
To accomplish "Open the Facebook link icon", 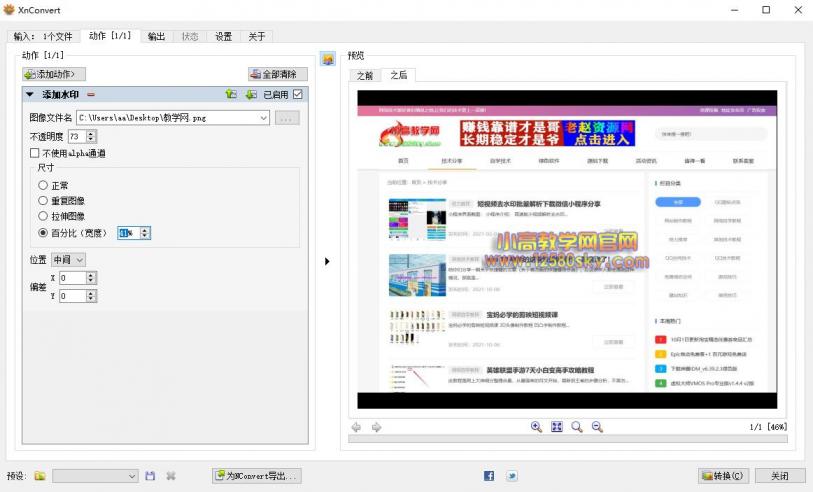I will click(488, 476).
